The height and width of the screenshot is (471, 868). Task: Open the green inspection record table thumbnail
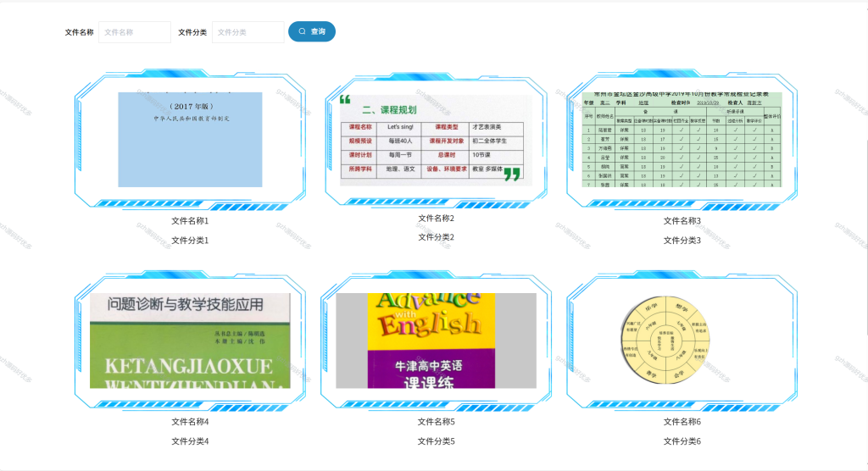682,140
